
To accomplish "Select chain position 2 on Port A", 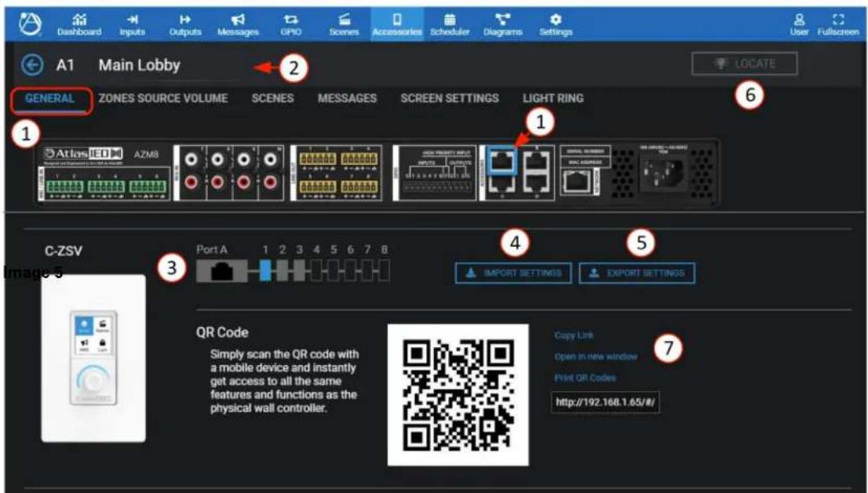I will (x=283, y=272).
